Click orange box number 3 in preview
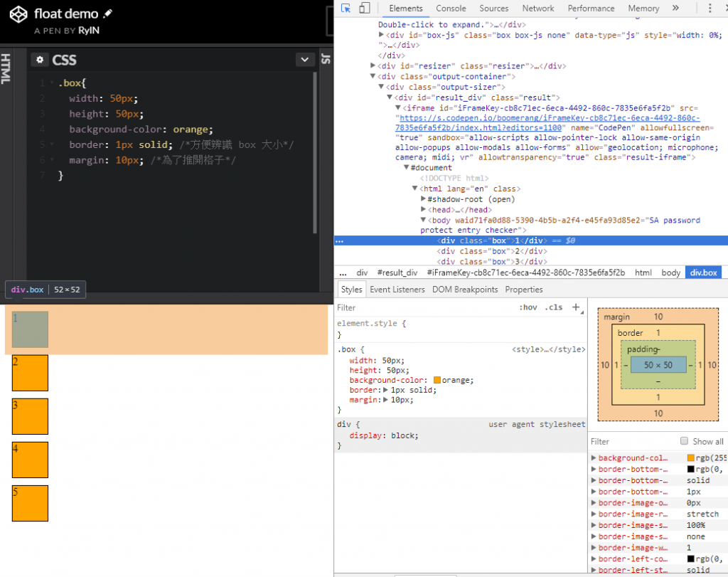 point(30,416)
